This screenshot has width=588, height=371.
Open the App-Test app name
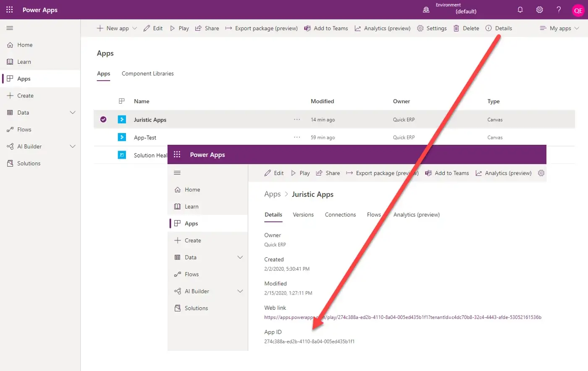[145, 137]
